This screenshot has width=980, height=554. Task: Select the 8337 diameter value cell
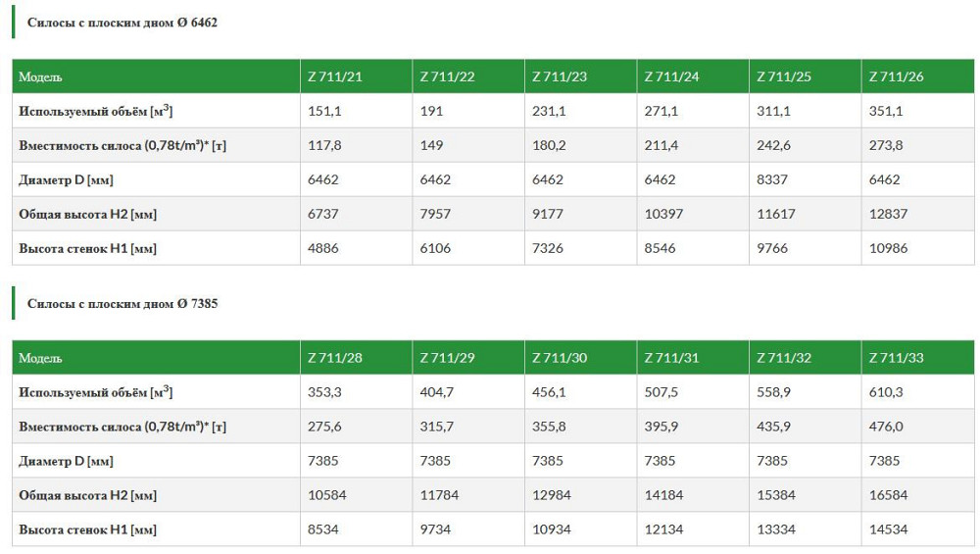point(773,179)
